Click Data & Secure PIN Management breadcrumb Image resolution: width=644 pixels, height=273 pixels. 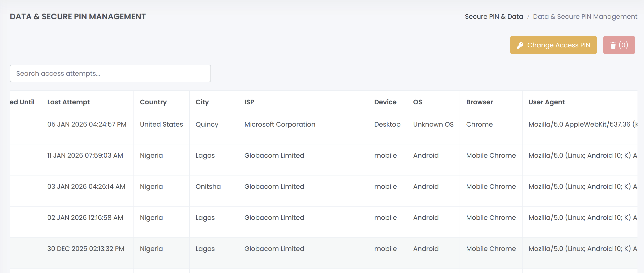(x=585, y=17)
